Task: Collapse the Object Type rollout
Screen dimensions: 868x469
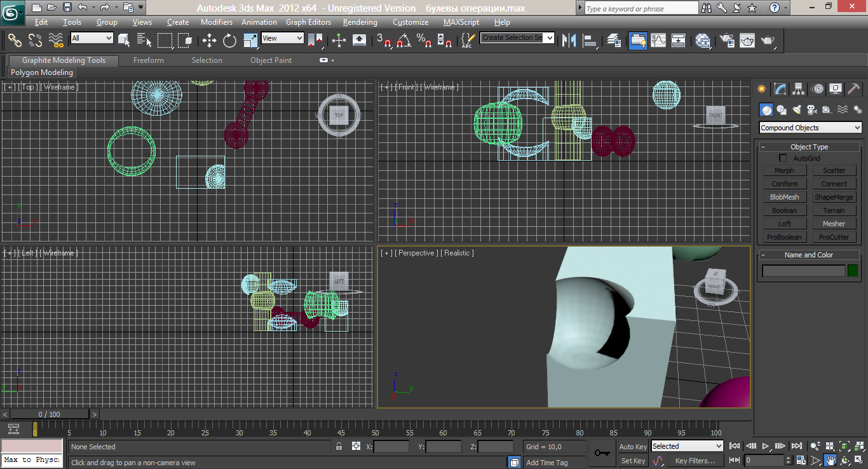Action: click(809, 147)
